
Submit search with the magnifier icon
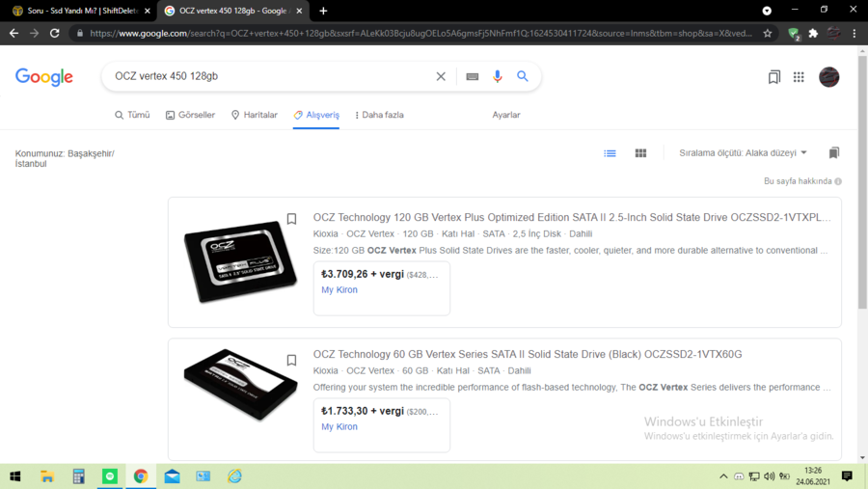523,76
